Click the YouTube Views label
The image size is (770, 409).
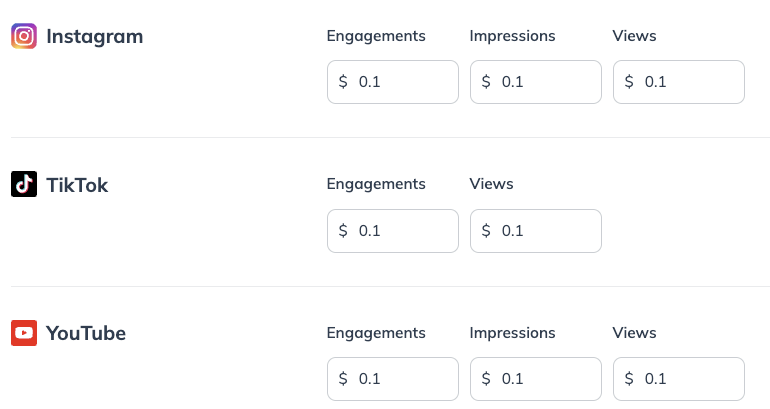634,332
